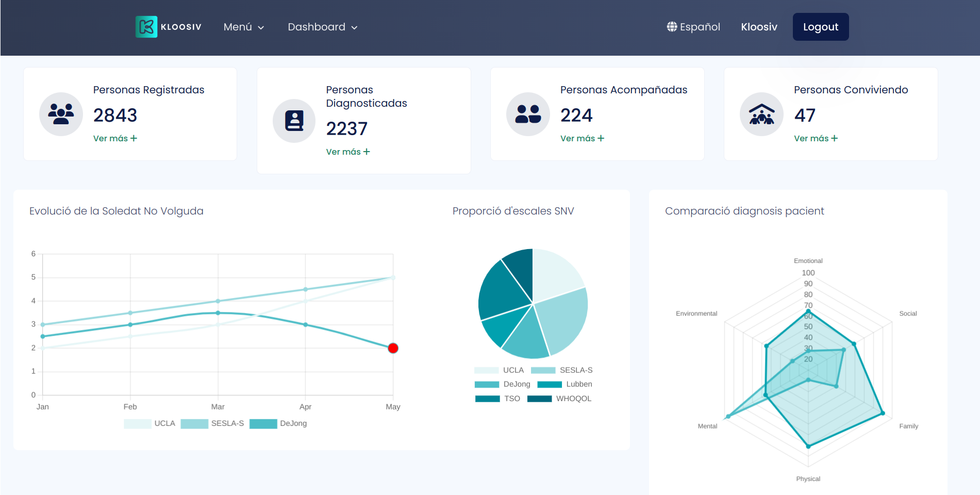Open Ver más under Personas Conviviendo

coord(816,138)
